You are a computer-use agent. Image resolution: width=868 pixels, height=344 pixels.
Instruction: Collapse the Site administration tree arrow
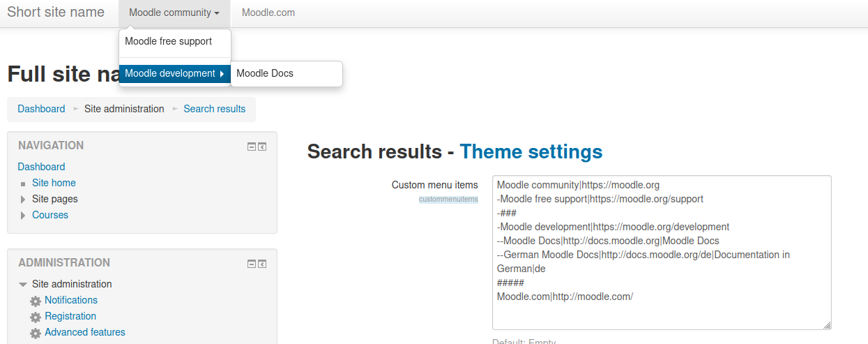(23, 285)
